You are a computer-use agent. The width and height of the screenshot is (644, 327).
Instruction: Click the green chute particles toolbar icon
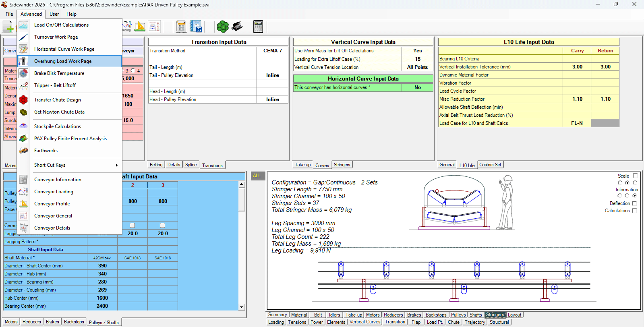point(223,27)
